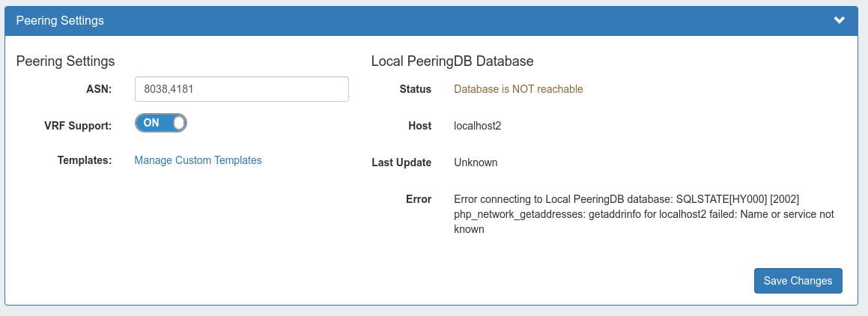Click the Peering Settings panel header title
This screenshot has height=316, width=868.
point(60,21)
